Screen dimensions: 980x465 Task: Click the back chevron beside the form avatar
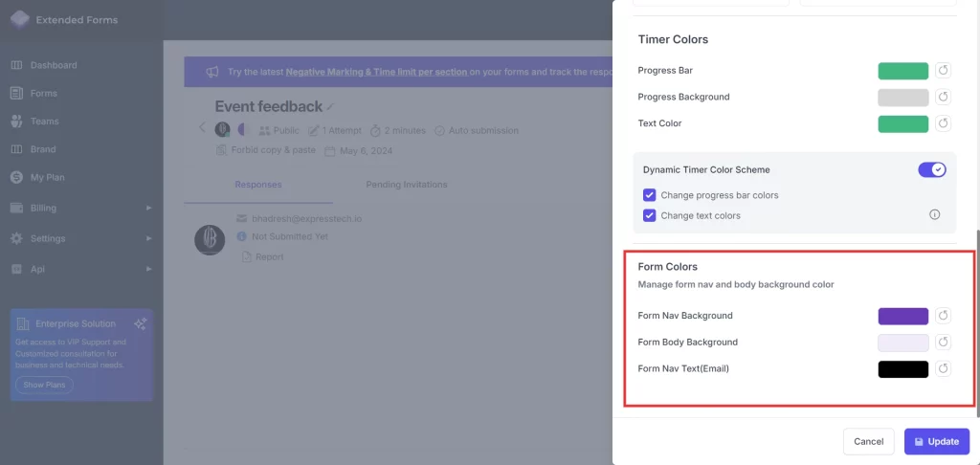[202, 127]
